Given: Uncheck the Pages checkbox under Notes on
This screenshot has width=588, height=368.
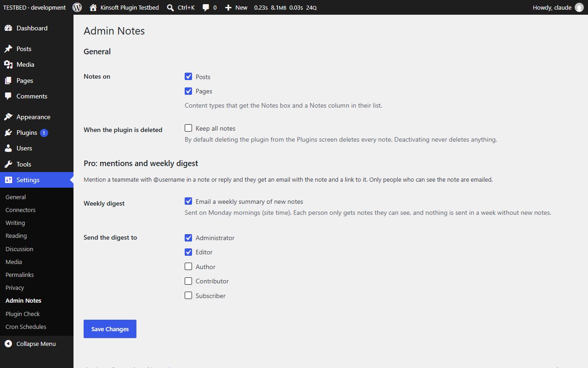Looking at the screenshot, I should (188, 91).
